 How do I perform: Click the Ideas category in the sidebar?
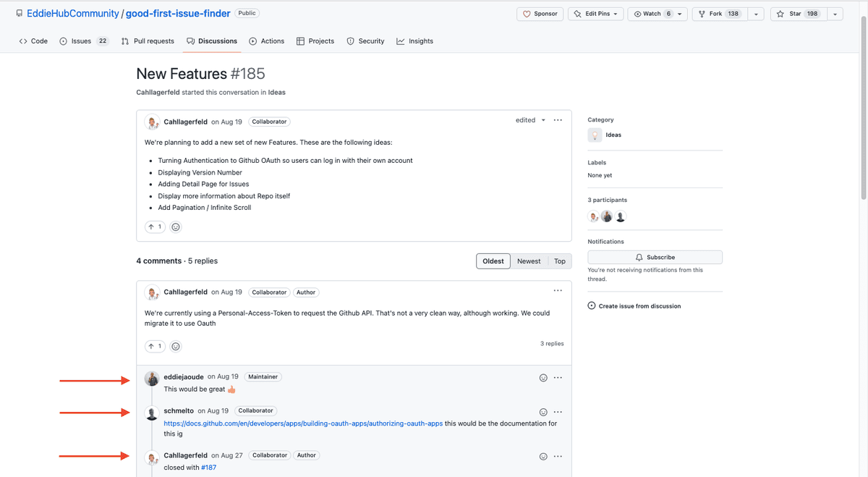coord(613,135)
